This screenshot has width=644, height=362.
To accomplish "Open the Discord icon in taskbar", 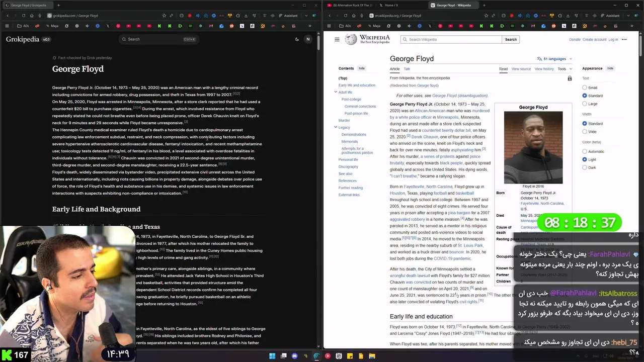I will tap(294, 356).
